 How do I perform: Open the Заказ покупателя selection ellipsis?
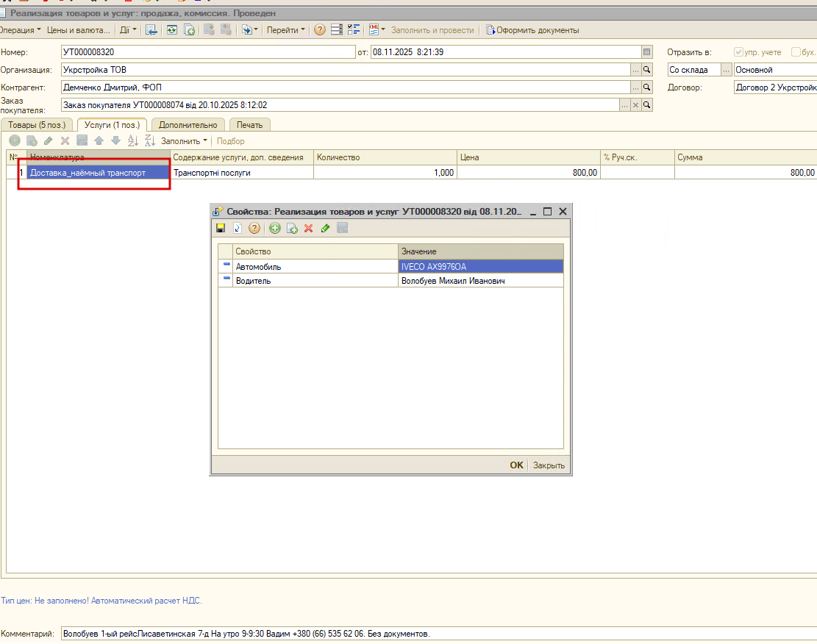pos(625,104)
